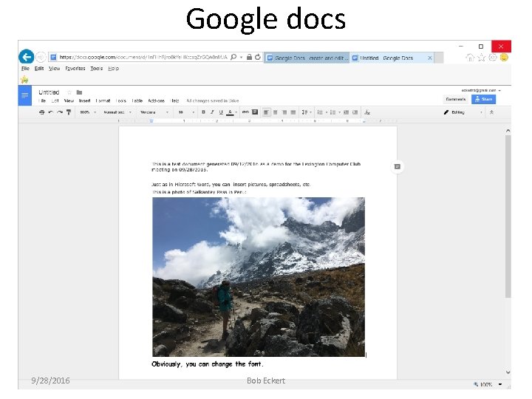Close the Untitled - Google Docs tab
Image resolution: width=532 pixels, height=399 pixels.
(x=430, y=58)
